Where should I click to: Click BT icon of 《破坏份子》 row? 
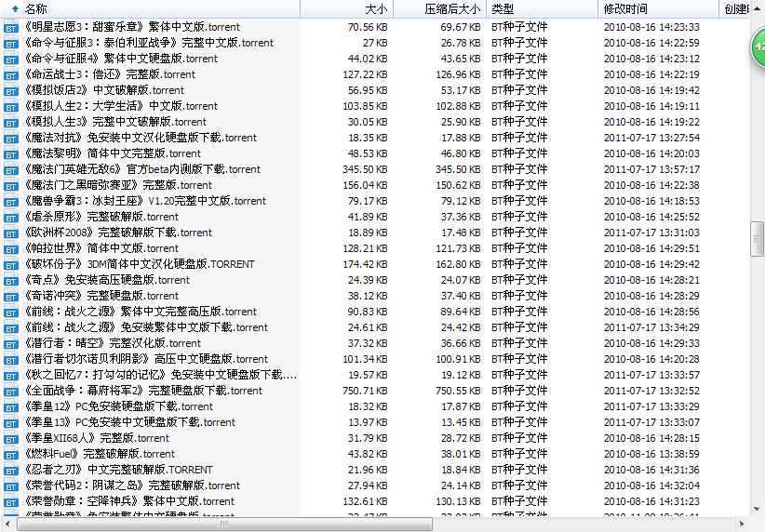tap(11, 264)
